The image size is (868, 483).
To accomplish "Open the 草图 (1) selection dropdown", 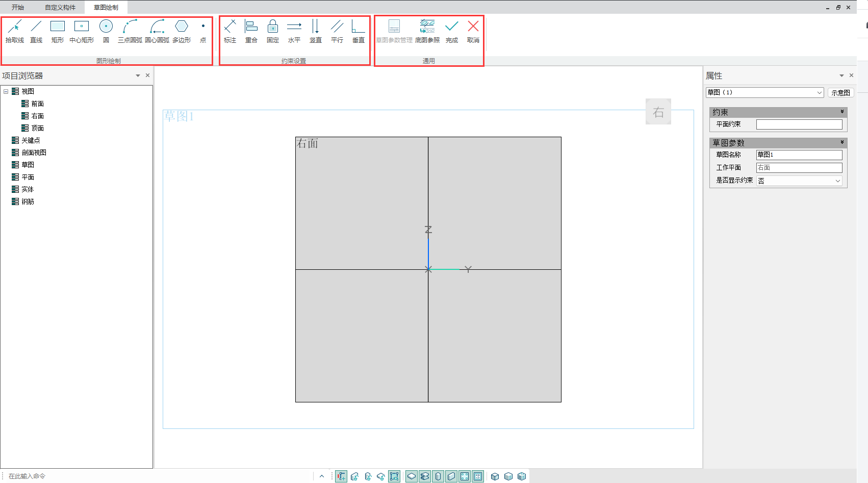I will click(765, 92).
